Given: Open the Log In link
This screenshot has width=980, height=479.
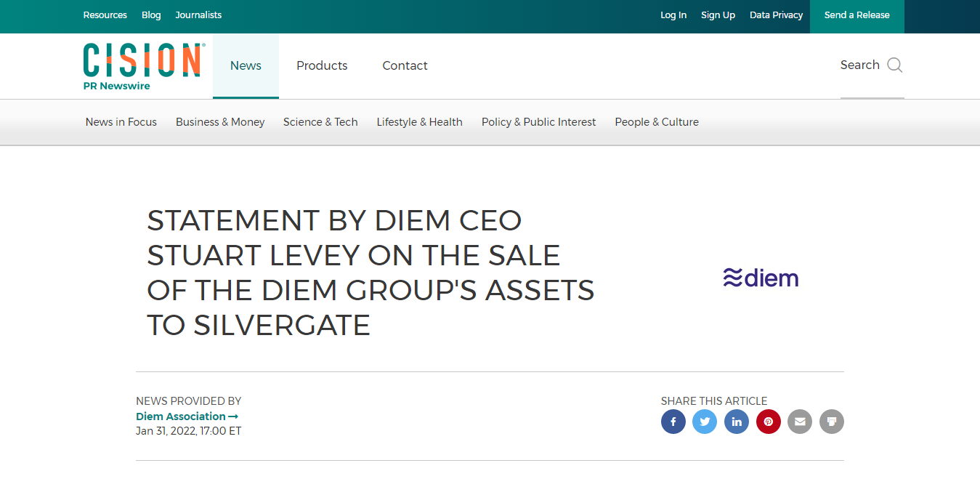Looking at the screenshot, I should point(673,15).
